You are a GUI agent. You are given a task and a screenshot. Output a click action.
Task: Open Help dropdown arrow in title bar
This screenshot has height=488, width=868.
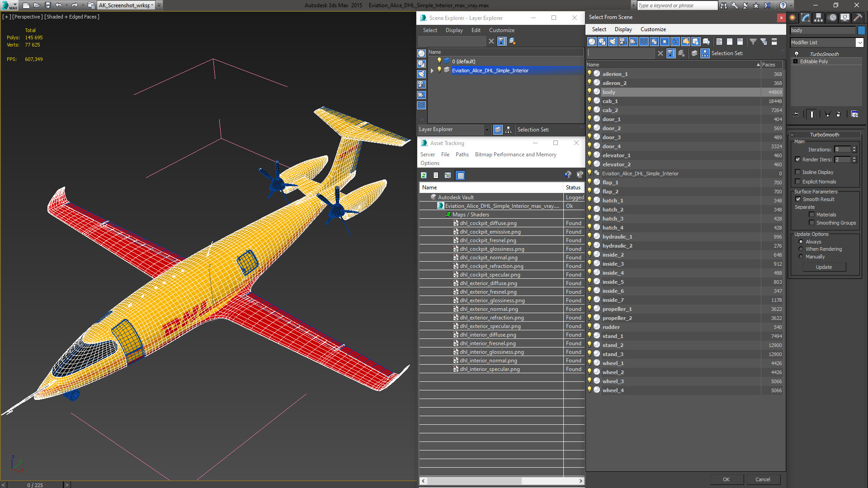(x=790, y=5)
